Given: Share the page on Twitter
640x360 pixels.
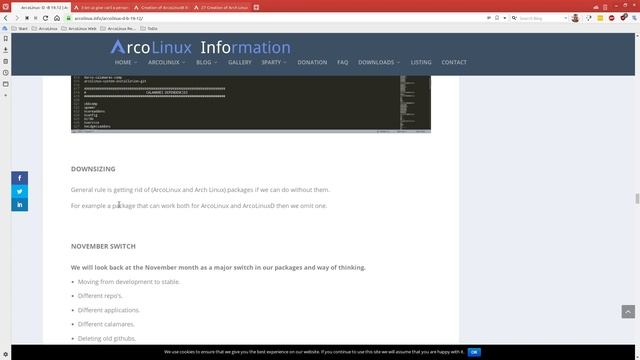Looking at the screenshot, I should coord(20,191).
